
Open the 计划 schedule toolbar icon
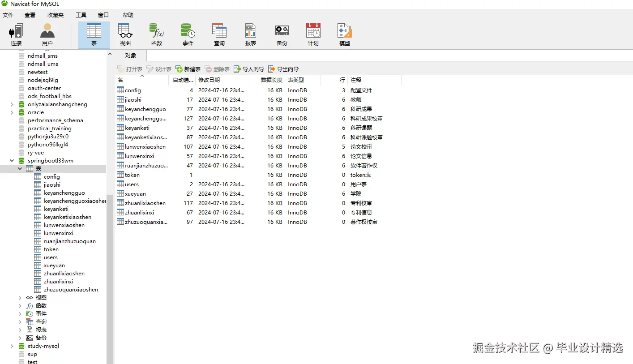click(x=313, y=35)
